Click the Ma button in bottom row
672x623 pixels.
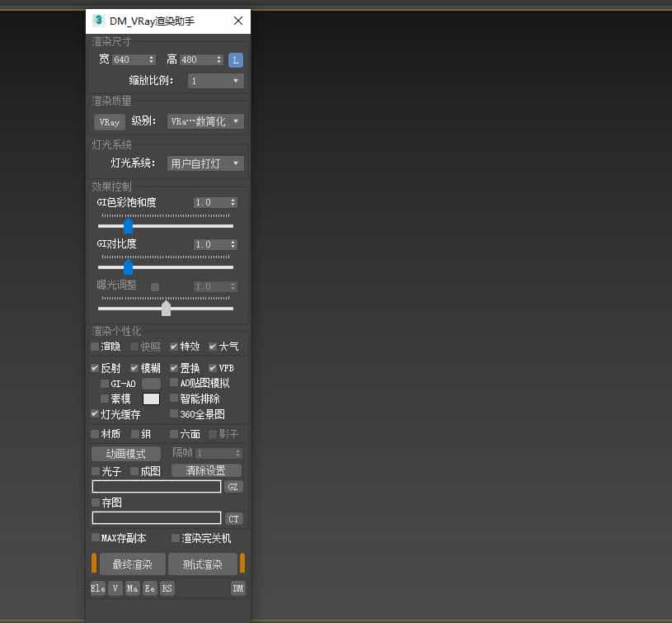coord(132,588)
